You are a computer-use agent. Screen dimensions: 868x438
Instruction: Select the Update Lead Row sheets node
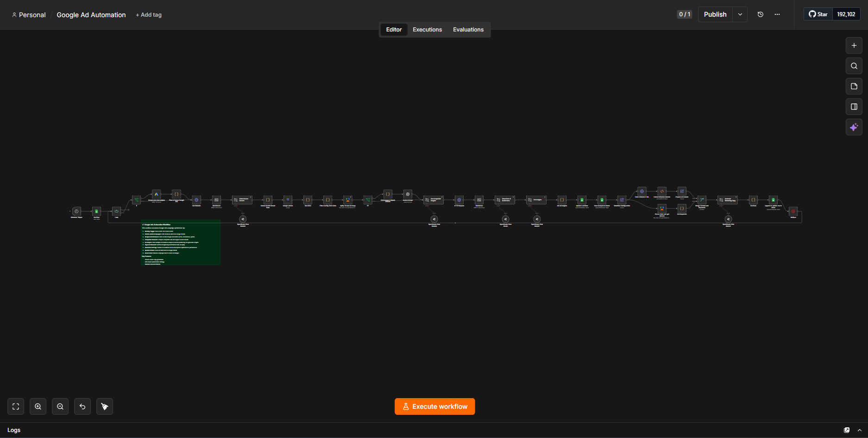coord(582,200)
